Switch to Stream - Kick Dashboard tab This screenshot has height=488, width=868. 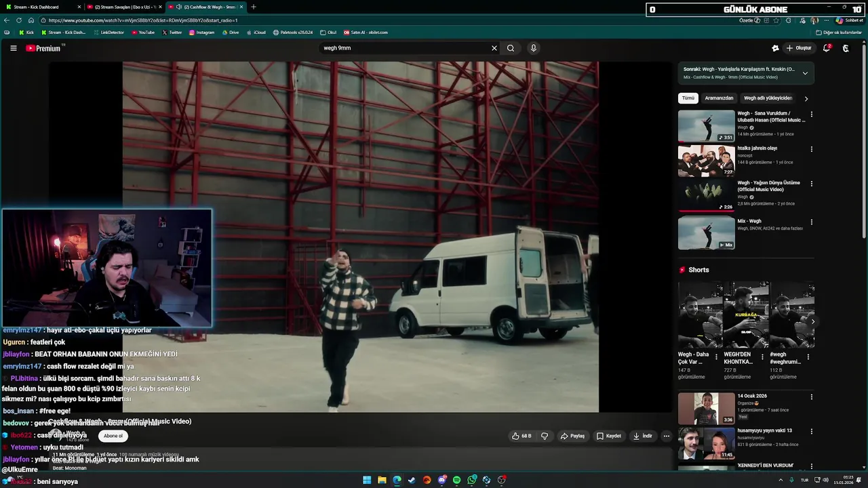coord(41,7)
